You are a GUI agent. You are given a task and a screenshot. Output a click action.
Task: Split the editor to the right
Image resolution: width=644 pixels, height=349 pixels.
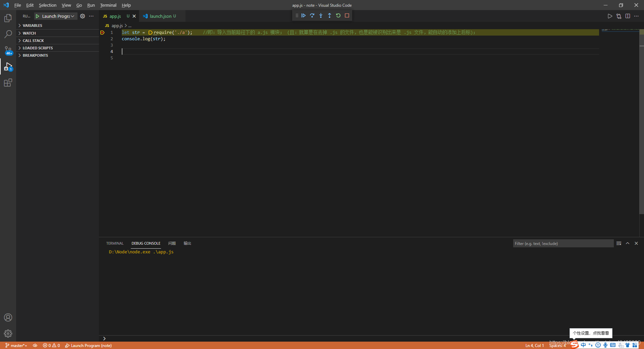point(628,16)
